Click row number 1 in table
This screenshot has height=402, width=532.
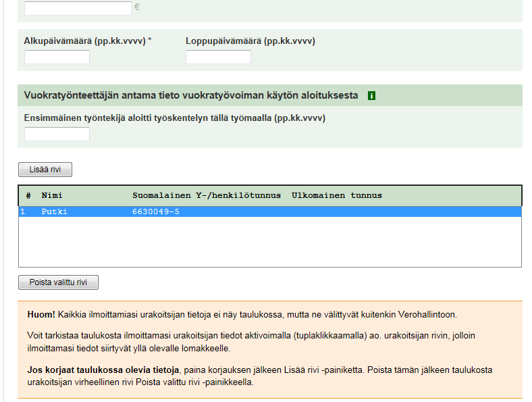point(23,211)
